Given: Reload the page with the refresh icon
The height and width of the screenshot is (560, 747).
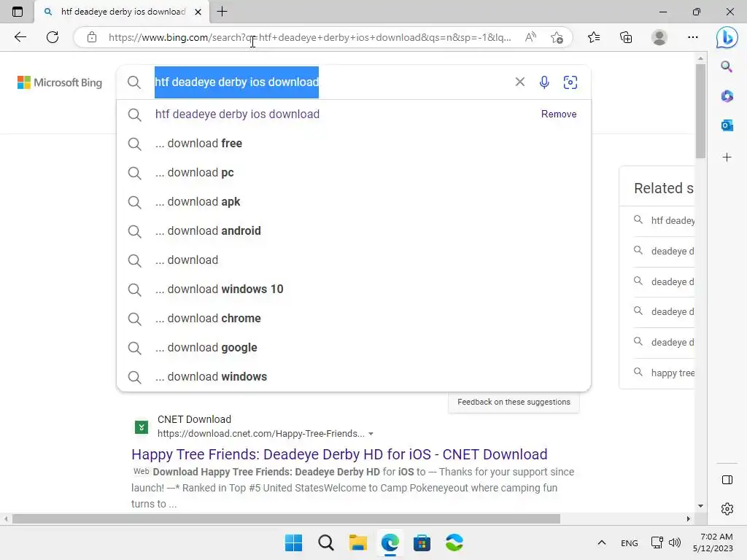Looking at the screenshot, I should click(x=53, y=37).
